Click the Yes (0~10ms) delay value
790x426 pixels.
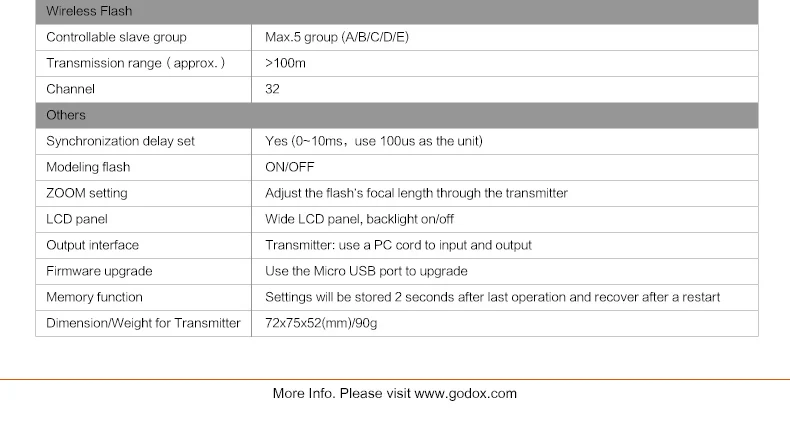click(x=373, y=141)
